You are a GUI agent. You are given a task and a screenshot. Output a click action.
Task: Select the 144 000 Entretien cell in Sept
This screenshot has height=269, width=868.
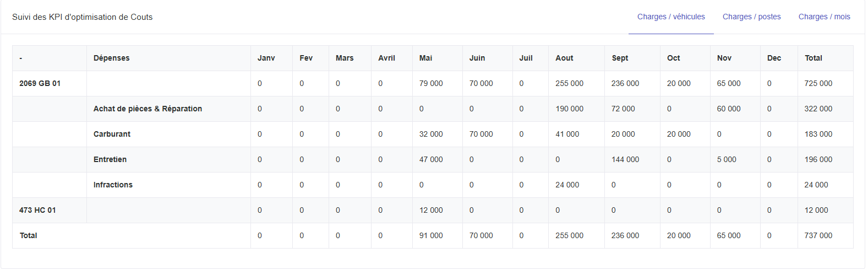tap(625, 160)
